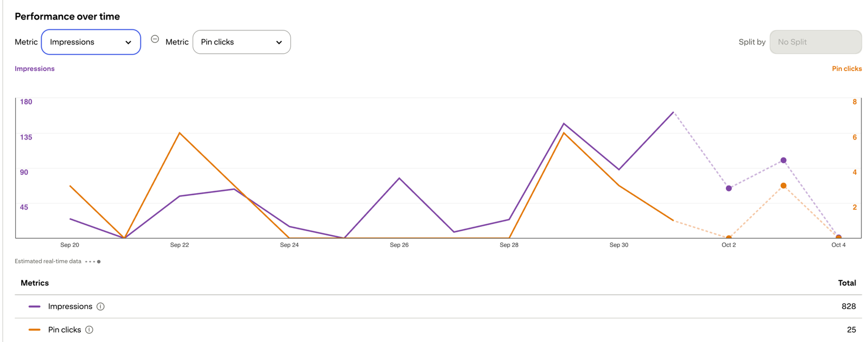
Task: Click the orange Pin clicks legend swatch
Action: coord(35,330)
